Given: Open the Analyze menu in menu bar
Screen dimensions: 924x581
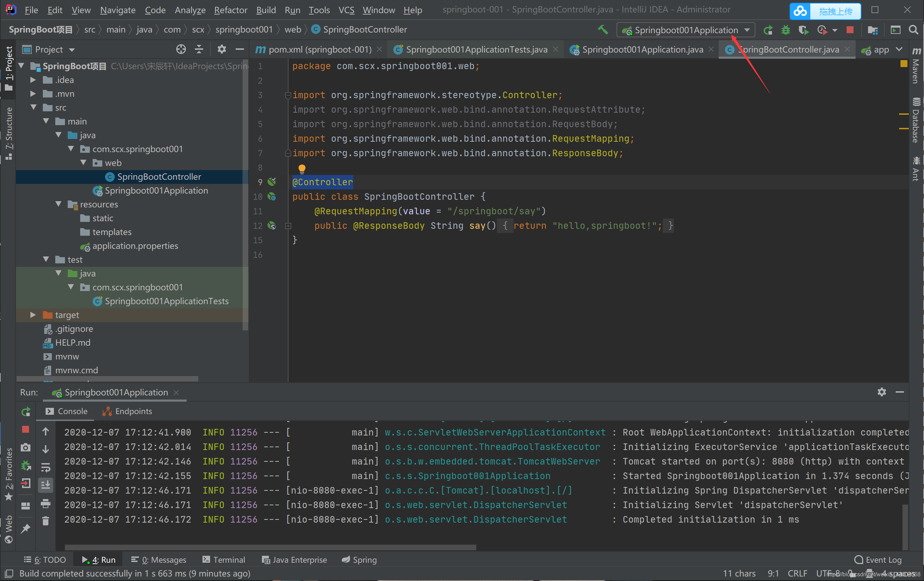Looking at the screenshot, I should [x=189, y=9].
